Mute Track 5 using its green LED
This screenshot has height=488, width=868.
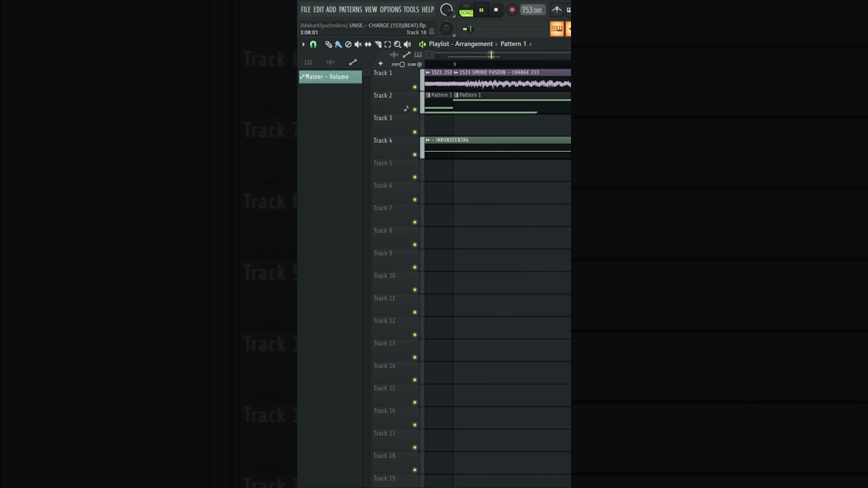pos(415,177)
